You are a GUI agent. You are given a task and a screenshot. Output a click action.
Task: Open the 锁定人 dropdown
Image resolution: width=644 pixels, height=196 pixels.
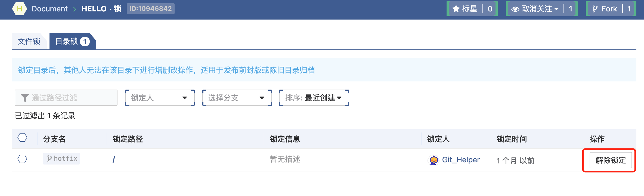[160, 98]
